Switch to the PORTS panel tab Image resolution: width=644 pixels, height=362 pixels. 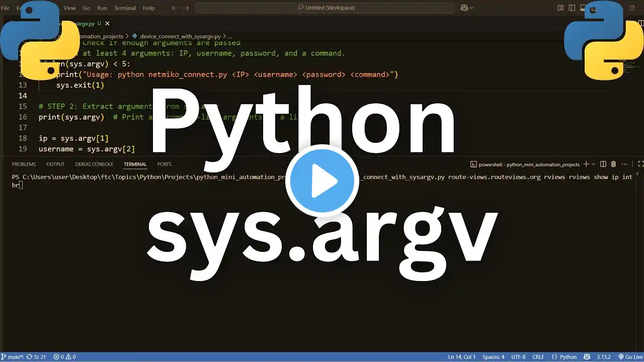click(164, 164)
